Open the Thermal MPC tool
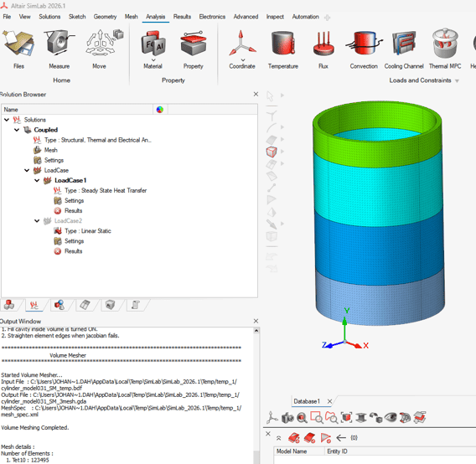 (x=445, y=49)
